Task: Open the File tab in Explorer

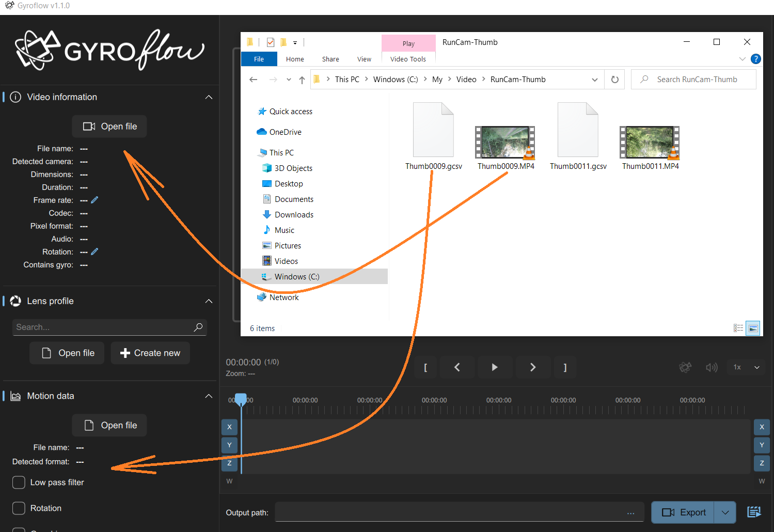Action: tap(259, 59)
